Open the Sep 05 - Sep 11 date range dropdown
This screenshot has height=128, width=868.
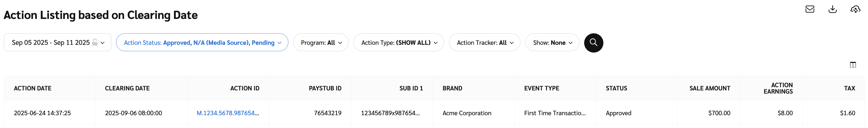57,42
